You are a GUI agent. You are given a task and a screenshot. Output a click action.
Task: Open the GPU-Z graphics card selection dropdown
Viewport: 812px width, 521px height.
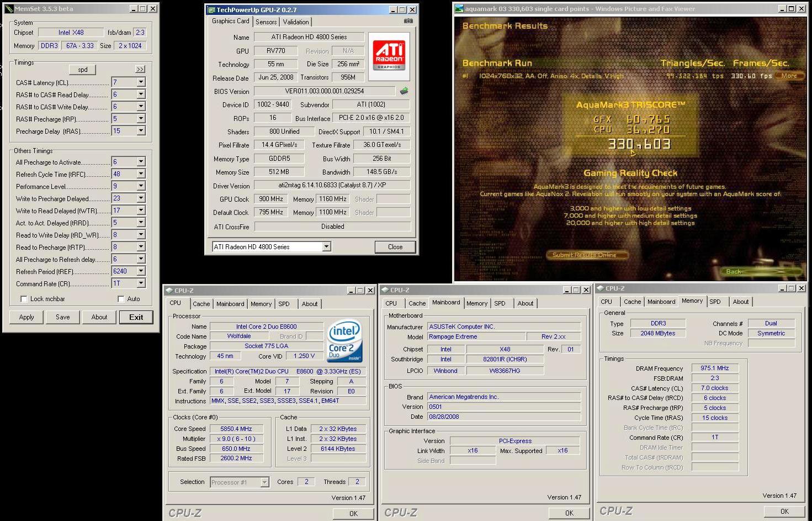click(326, 247)
